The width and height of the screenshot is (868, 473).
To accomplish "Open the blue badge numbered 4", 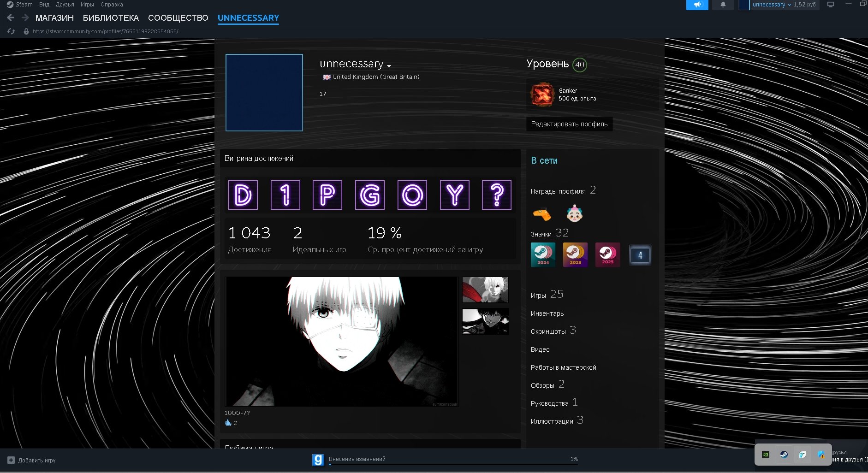I will tap(640, 254).
